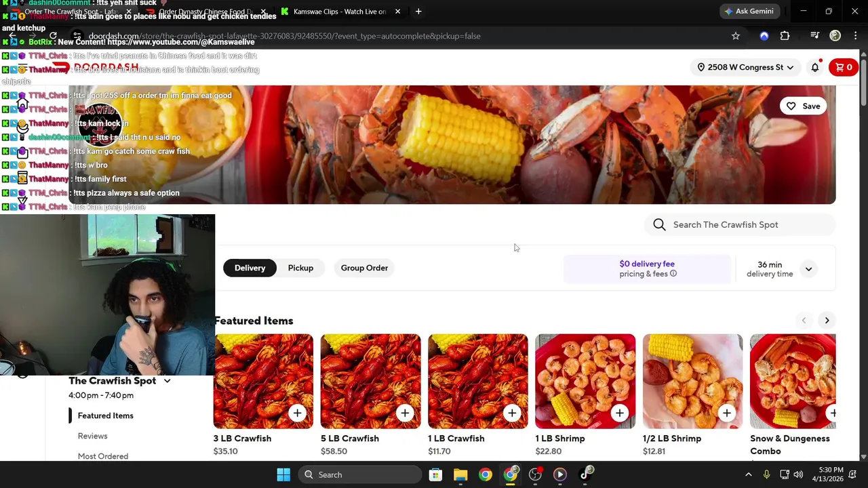868x488 pixels.
Task: Show next featured items with right arrow
Action: click(x=827, y=320)
